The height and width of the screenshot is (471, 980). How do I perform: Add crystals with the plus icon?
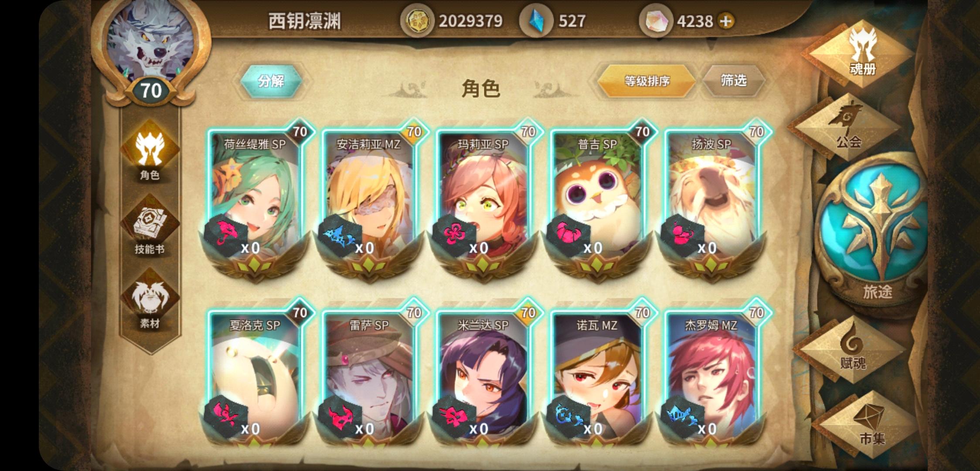[726, 21]
